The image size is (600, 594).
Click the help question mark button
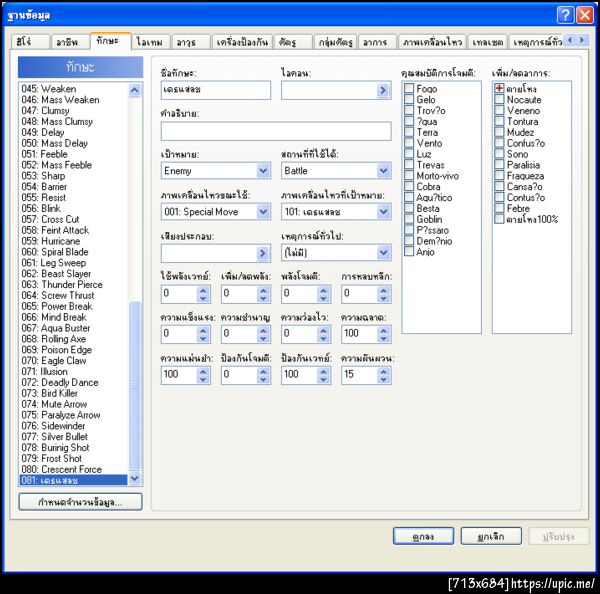pyautogui.click(x=565, y=15)
